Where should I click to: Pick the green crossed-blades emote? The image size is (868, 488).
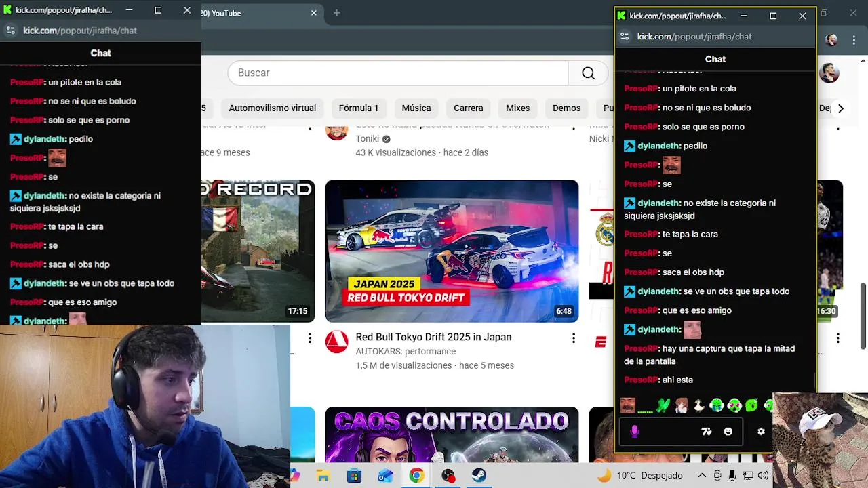pos(663,405)
